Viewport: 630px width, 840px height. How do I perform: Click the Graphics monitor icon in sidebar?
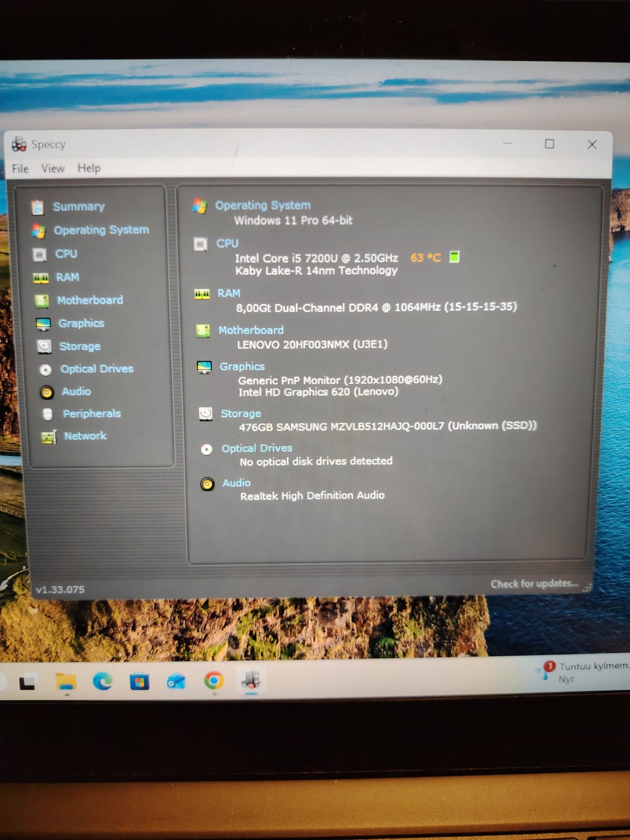43,324
